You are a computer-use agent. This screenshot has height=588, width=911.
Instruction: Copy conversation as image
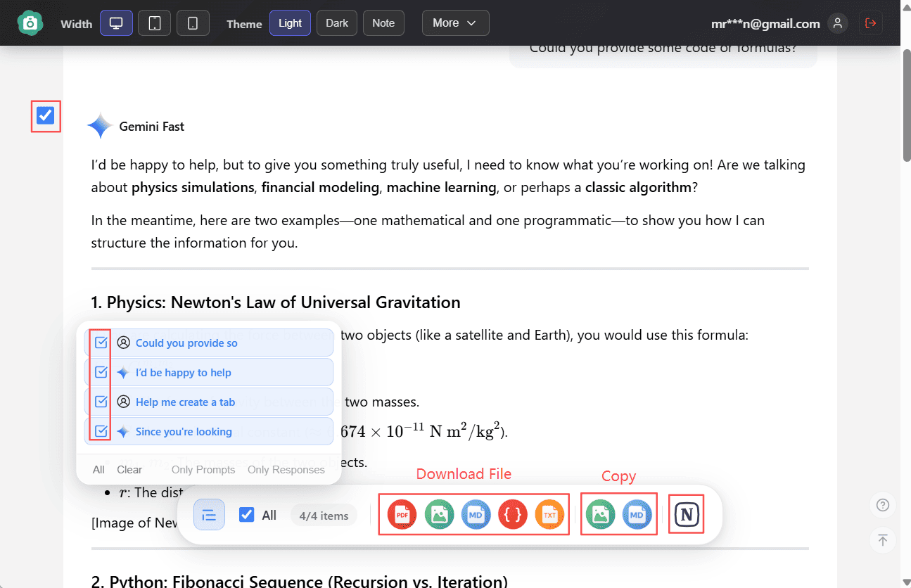point(600,515)
